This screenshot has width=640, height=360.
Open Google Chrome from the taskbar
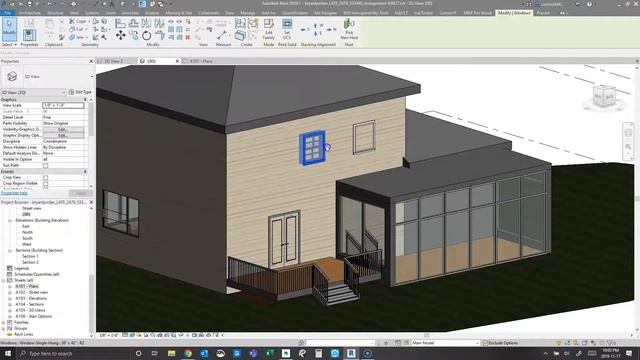[188, 353]
